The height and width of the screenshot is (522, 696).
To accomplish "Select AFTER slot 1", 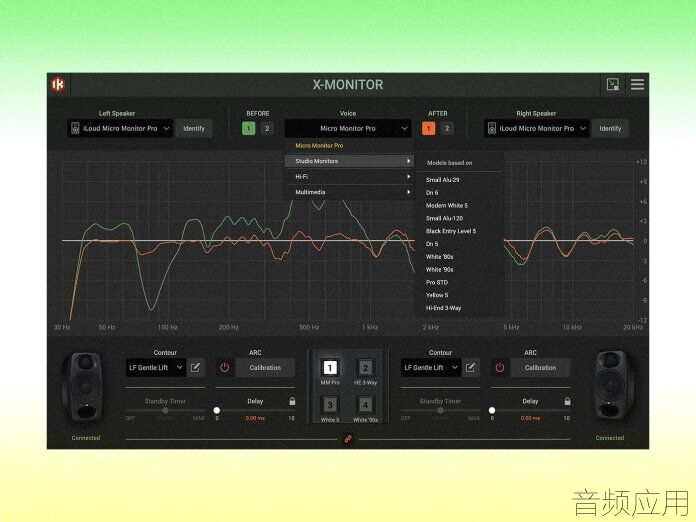I will [428, 128].
